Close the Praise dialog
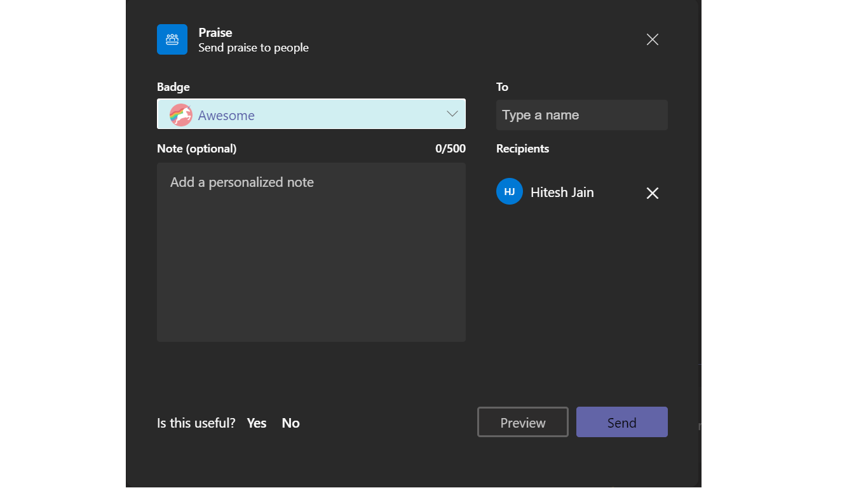Image resolution: width=868 pixels, height=488 pixels. 652,39
